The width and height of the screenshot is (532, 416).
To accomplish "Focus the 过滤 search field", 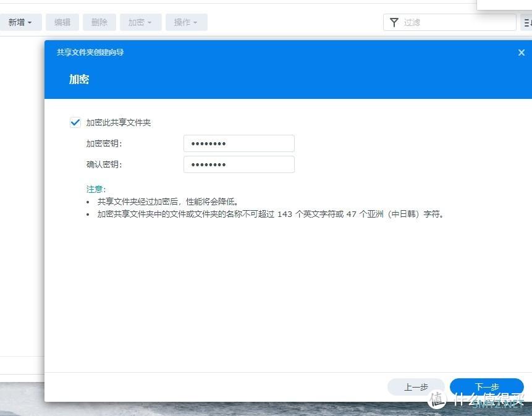I will pyautogui.click(x=450, y=22).
